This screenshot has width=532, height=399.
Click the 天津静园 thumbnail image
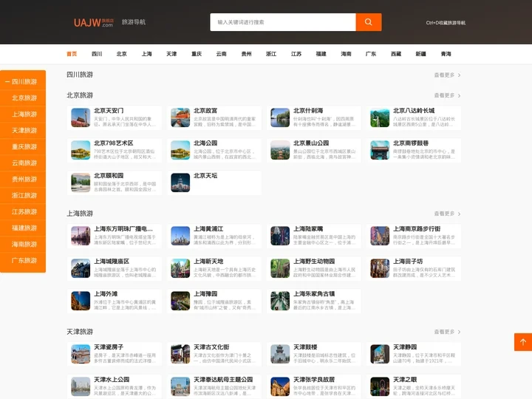[x=380, y=354]
